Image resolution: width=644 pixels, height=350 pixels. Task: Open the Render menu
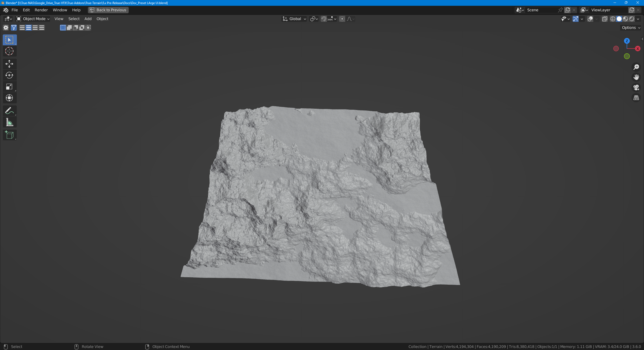click(41, 10)
